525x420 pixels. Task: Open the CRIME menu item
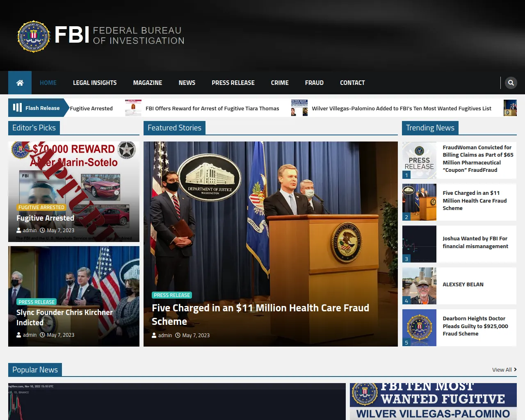tap(280, 83)
